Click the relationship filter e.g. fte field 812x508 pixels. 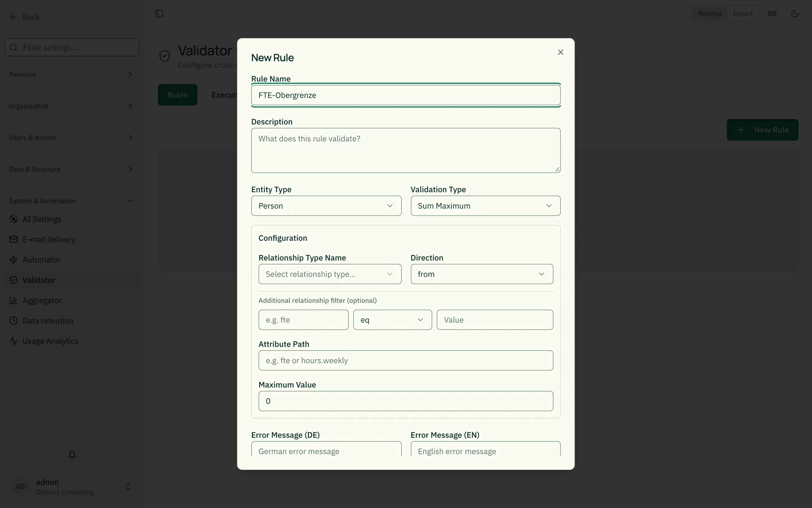[x=303, y=320]
